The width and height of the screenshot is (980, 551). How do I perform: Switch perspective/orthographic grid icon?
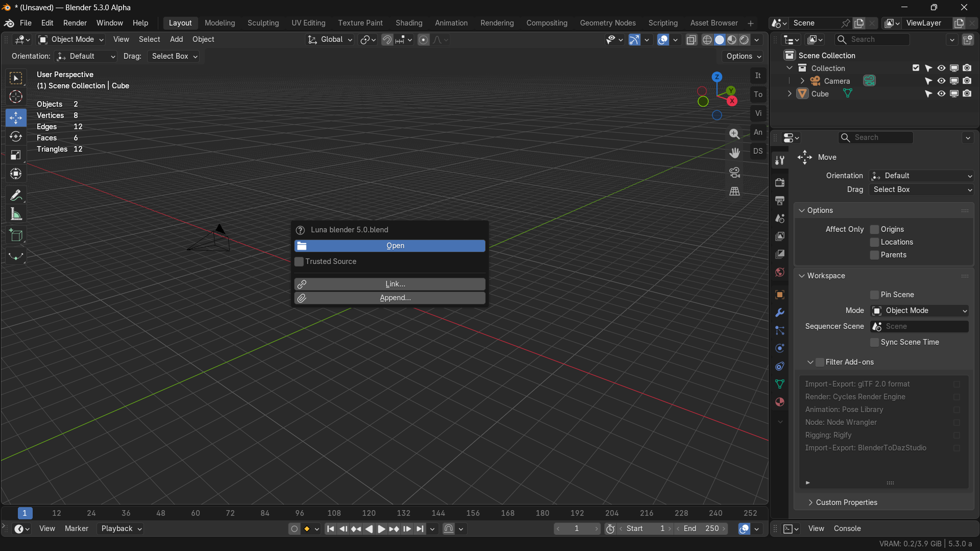[x=734, y=191]
